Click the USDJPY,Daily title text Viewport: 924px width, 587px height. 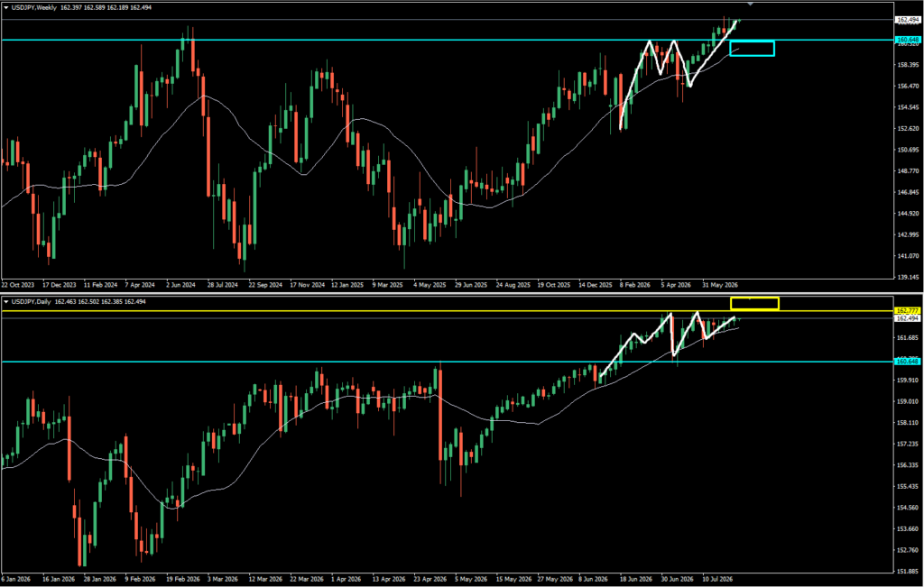click(x=32, y=302)
